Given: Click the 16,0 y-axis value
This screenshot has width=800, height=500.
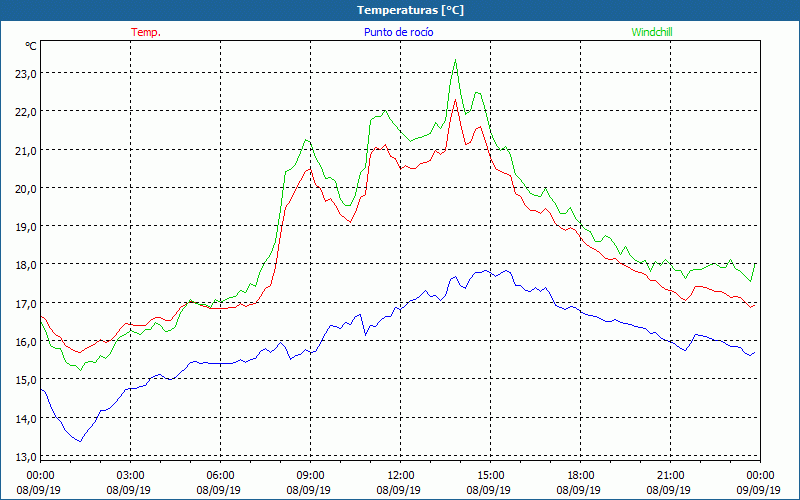Looking at the screenshot, I should coord(26,342).
